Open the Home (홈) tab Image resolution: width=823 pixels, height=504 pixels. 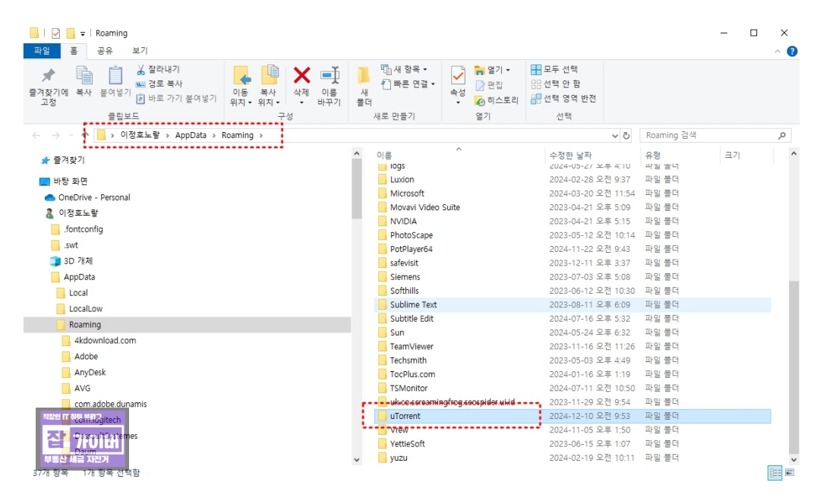coord(74,50)
